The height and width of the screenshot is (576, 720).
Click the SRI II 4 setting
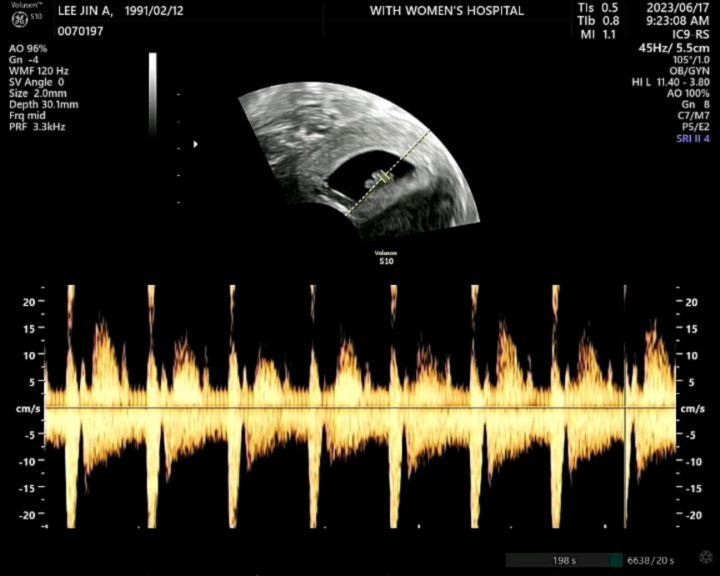pyautogui.click(x=692, y=138)
